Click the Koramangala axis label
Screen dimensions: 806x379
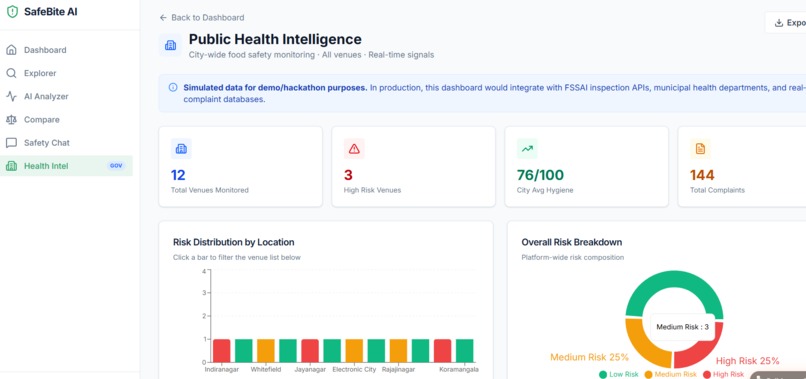coord(459,370)
